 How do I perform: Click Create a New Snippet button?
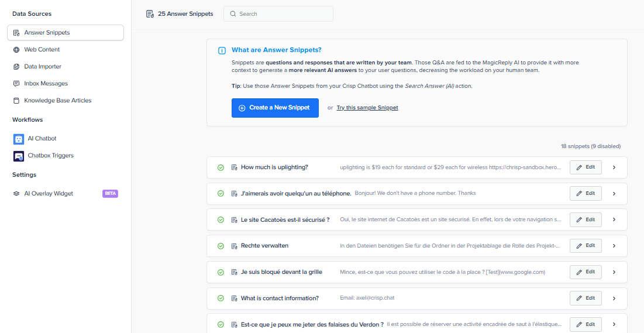coord(275,108)
